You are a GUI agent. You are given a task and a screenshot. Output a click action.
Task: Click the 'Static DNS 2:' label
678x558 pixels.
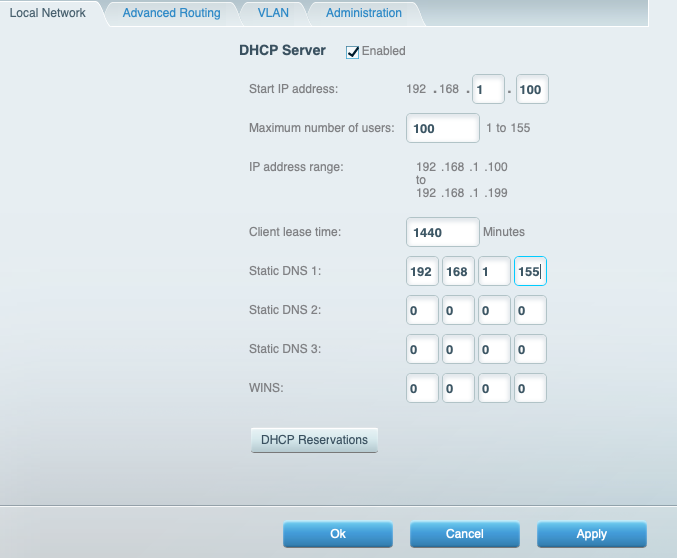(x=285, y=310)
